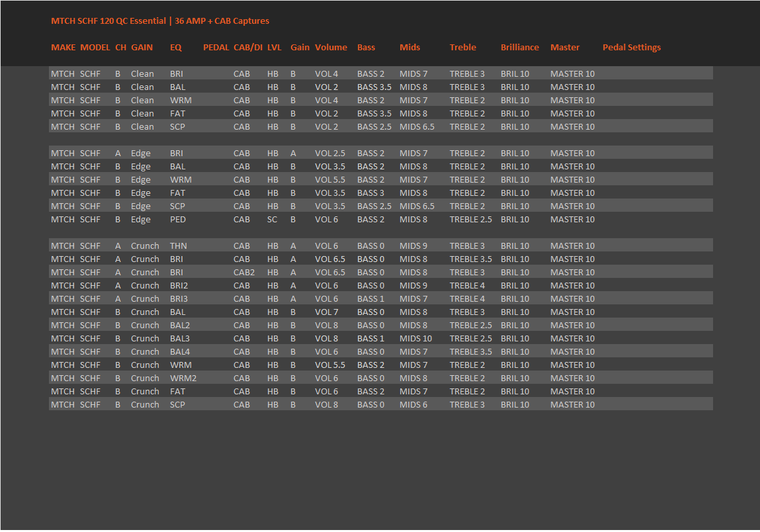Click the Edge cell in the PED row
Viewport: 760px width, 532px height.
pos(141,220)
